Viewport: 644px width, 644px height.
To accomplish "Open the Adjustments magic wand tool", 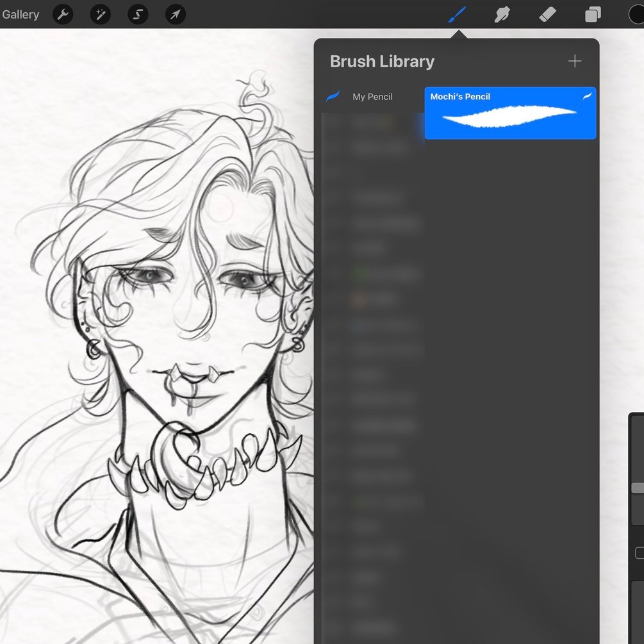I will pos(100,14).
